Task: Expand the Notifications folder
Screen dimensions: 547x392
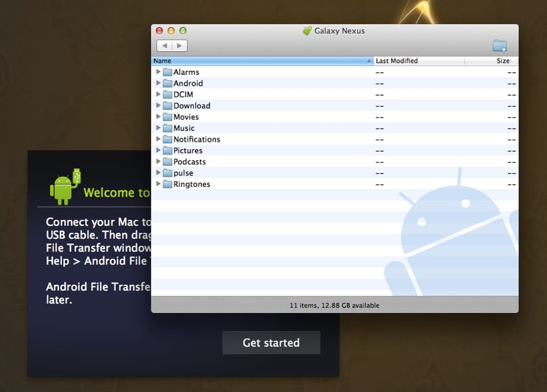Action: (x=158, y=139)
